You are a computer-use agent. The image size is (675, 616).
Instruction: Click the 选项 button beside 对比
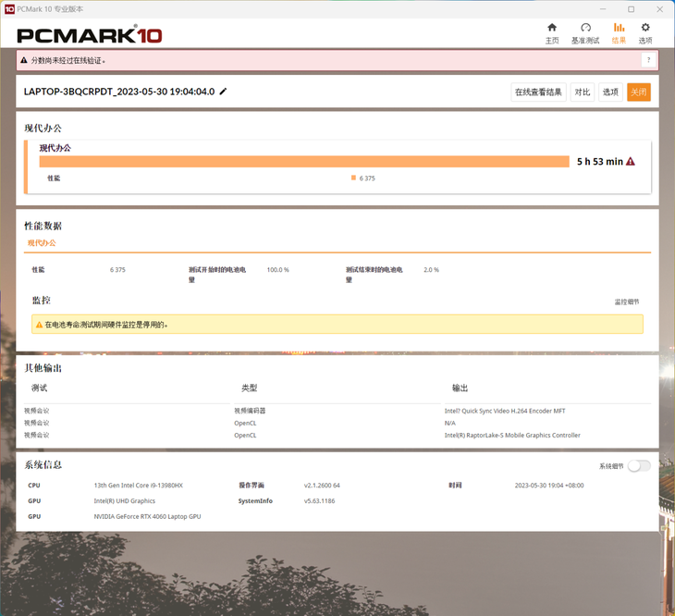point(610,92)
